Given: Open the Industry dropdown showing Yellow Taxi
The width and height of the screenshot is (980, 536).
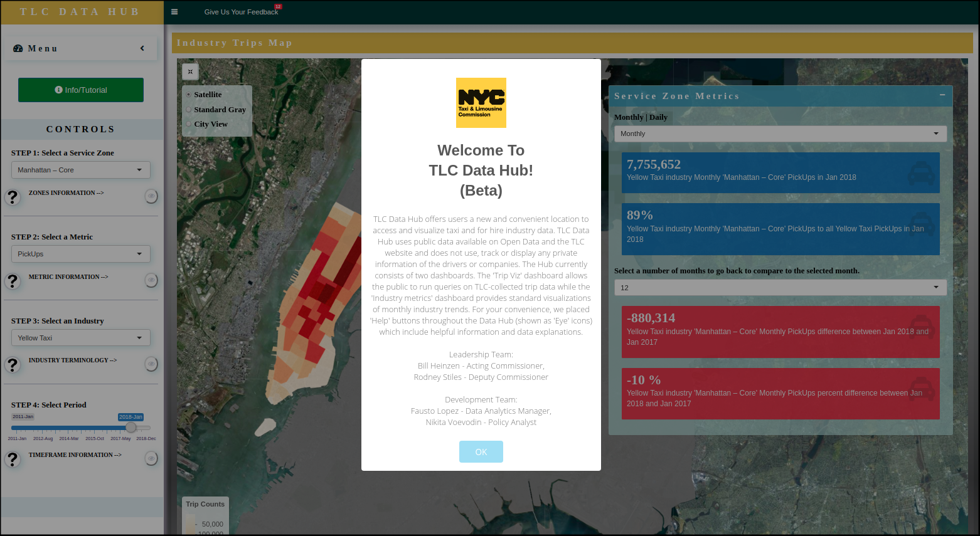Looking at the screenshot, I should (x=81, y=338).
